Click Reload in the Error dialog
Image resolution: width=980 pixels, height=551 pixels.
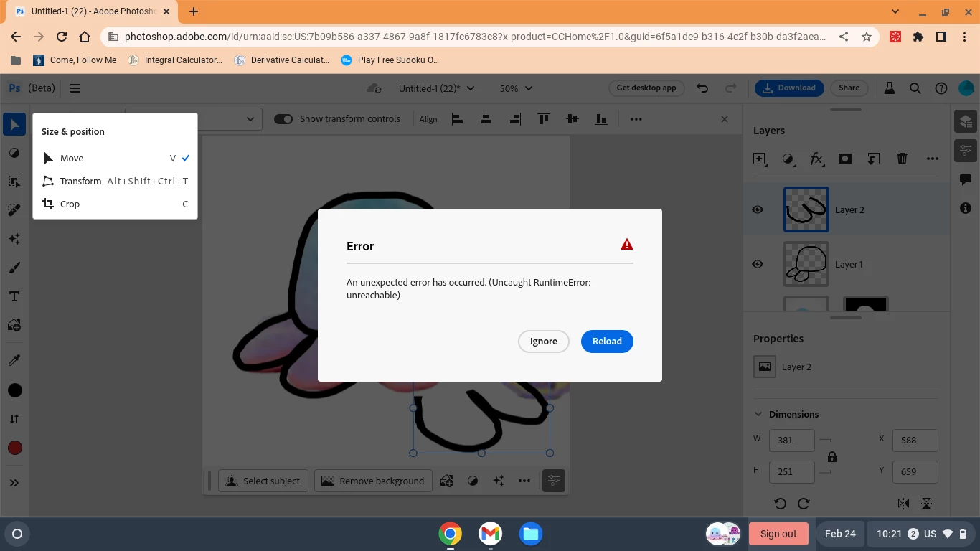tap(607, 342)
